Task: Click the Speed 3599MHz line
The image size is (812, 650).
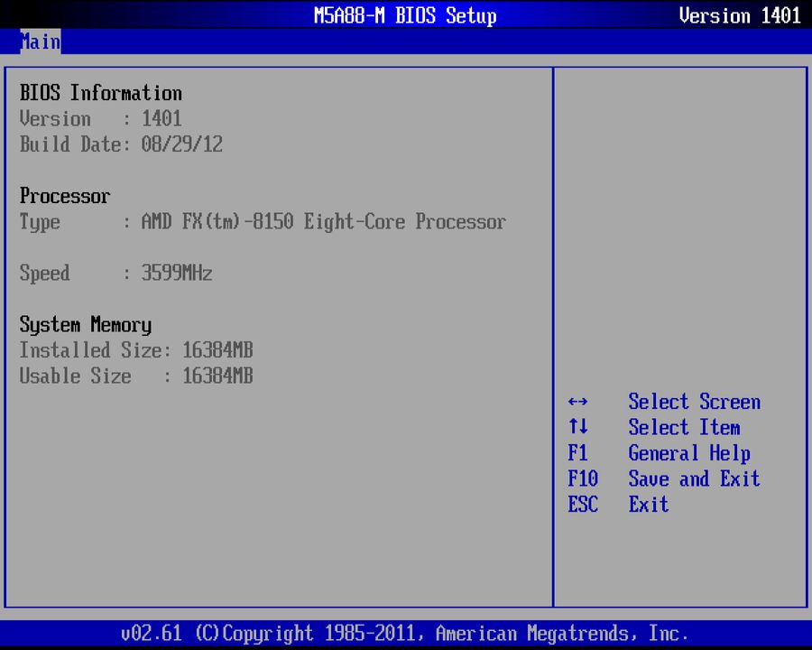Action: tap(116, 273)
